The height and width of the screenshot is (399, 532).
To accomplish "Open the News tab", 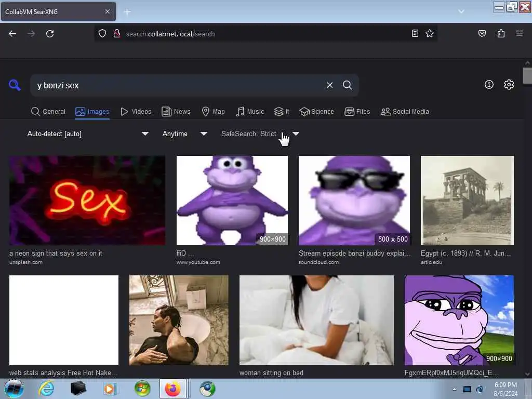I will 176,112.
